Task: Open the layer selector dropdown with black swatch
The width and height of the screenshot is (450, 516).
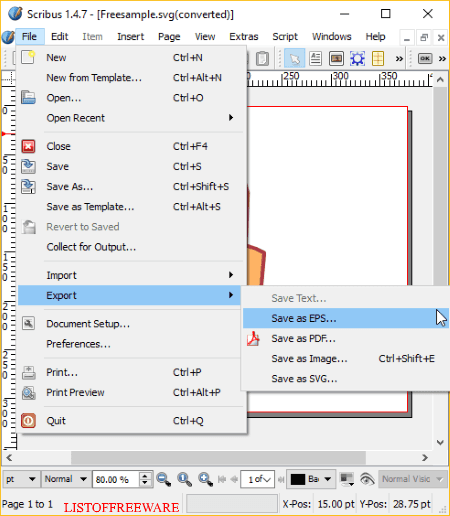Action: tap(311, 479)
